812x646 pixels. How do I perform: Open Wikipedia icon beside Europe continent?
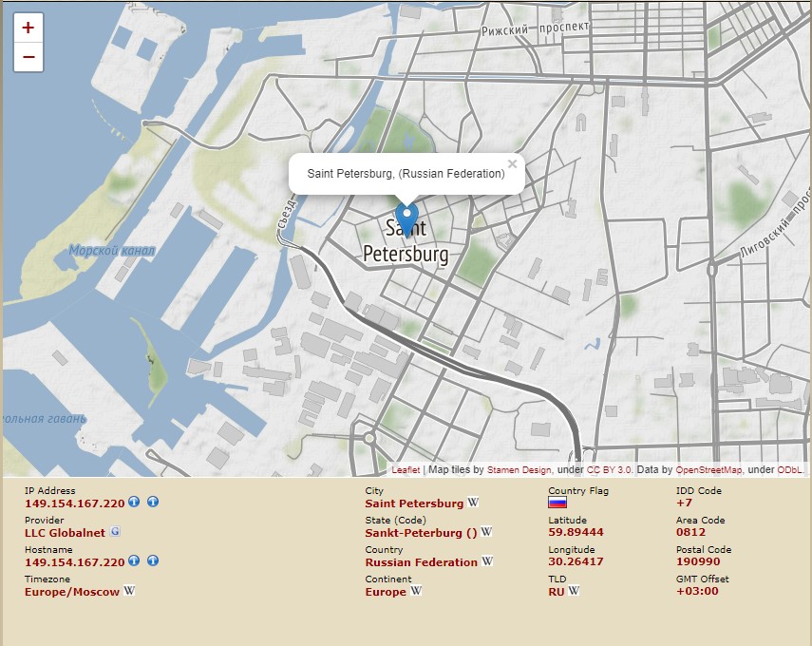pos(416,591)
